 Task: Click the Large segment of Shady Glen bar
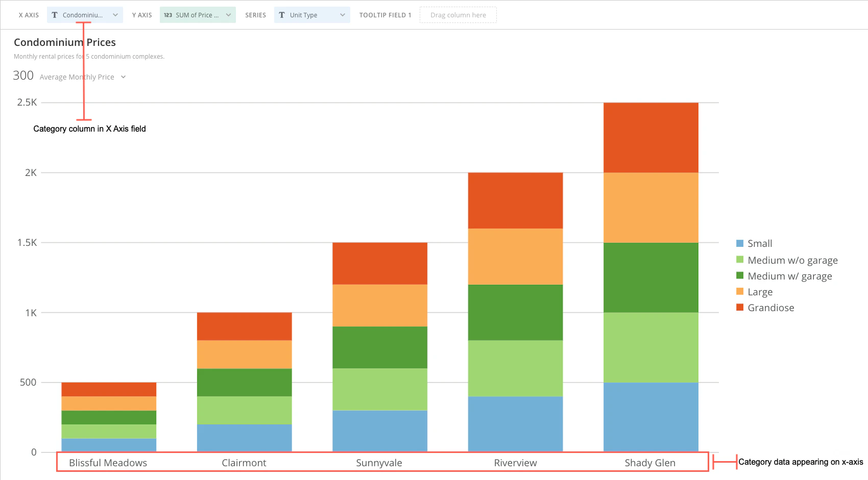pos(650,208)
